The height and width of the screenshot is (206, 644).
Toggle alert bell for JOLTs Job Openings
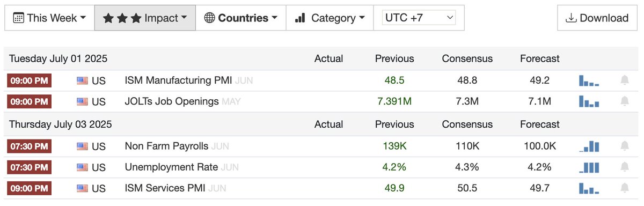[624, 101]
